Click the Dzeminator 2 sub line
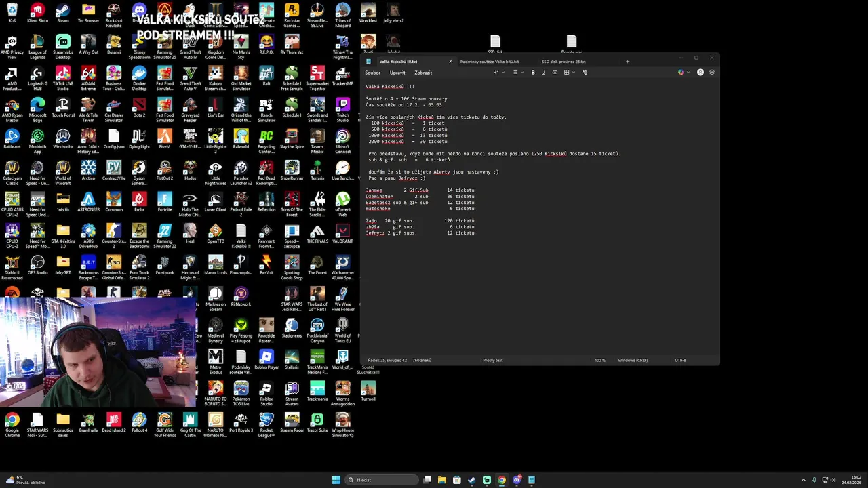This screenshot has width=868, height=488. (420, 197)
